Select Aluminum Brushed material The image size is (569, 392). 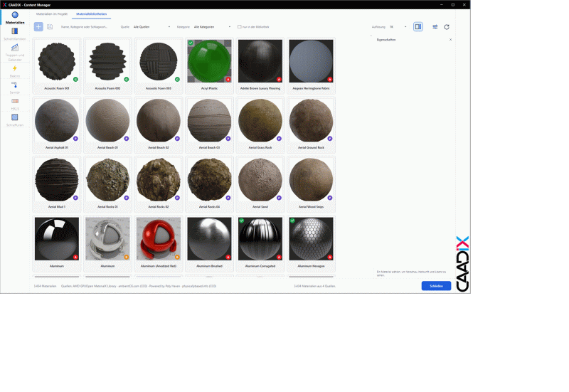pos(209,243)
